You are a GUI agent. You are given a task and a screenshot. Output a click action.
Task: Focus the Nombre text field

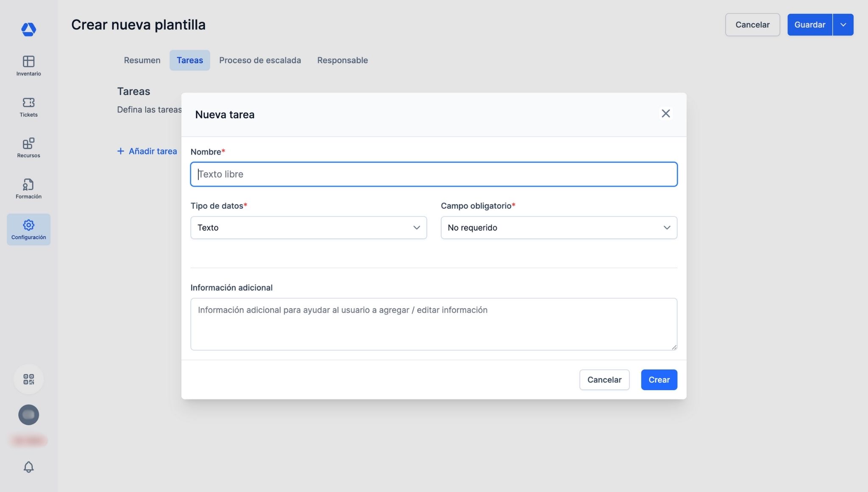click(x=434, y=174)
